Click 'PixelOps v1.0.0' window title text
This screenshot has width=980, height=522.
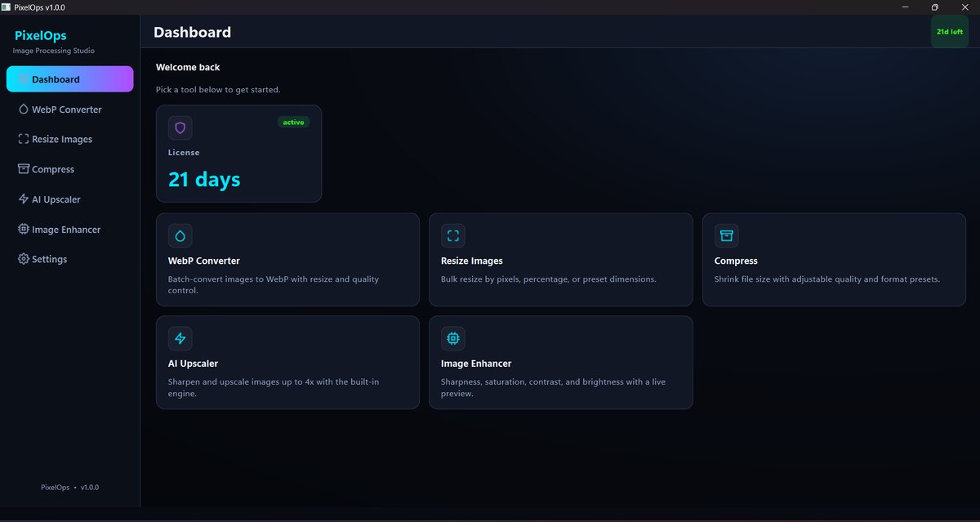tap(39, 7)
